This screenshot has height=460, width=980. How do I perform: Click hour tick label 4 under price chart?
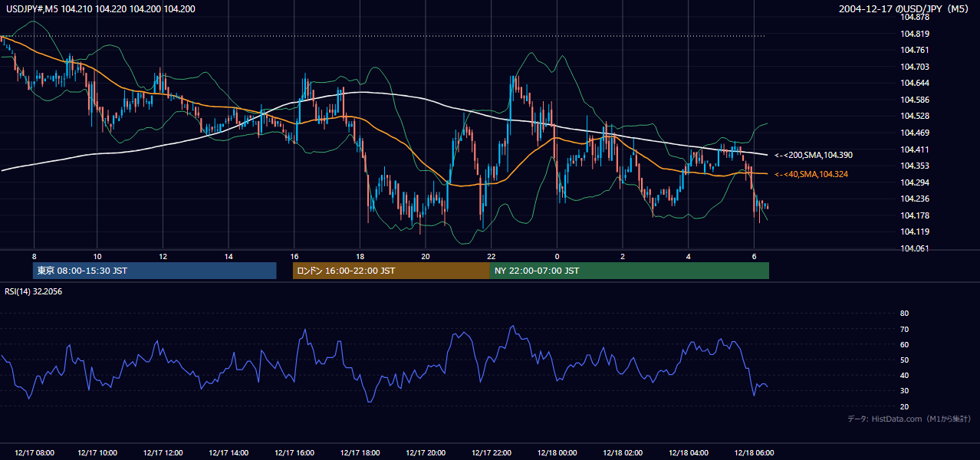pyautogui.click(x=689, y=256)
